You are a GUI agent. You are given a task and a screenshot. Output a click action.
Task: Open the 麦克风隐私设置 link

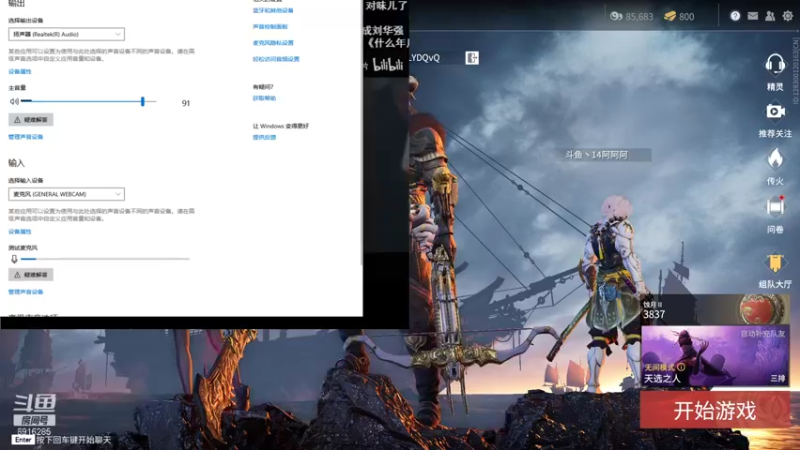pos(273,43)
